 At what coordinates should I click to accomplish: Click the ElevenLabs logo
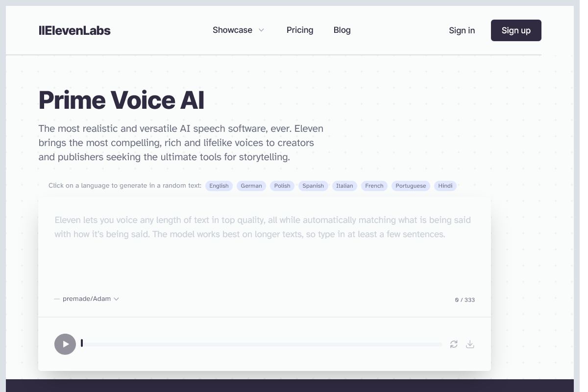click(x=74, y=30)
